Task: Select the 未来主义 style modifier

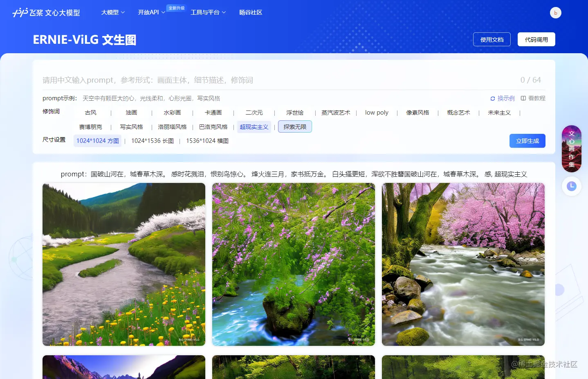Action: coord(499,113)
